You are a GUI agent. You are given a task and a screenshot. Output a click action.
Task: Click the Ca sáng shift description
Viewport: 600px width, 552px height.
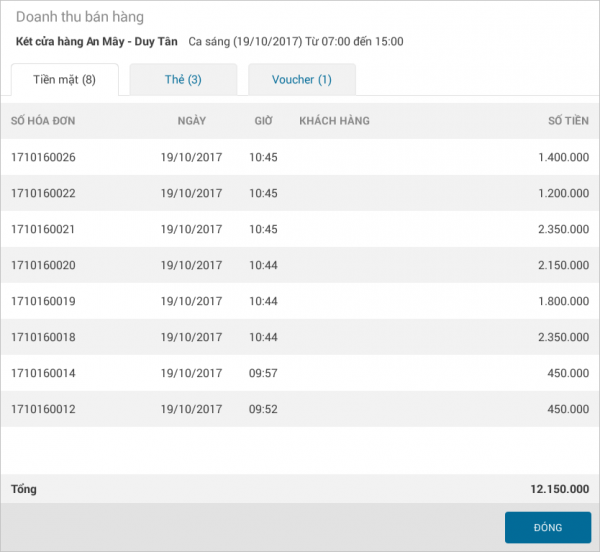(296, 41)
